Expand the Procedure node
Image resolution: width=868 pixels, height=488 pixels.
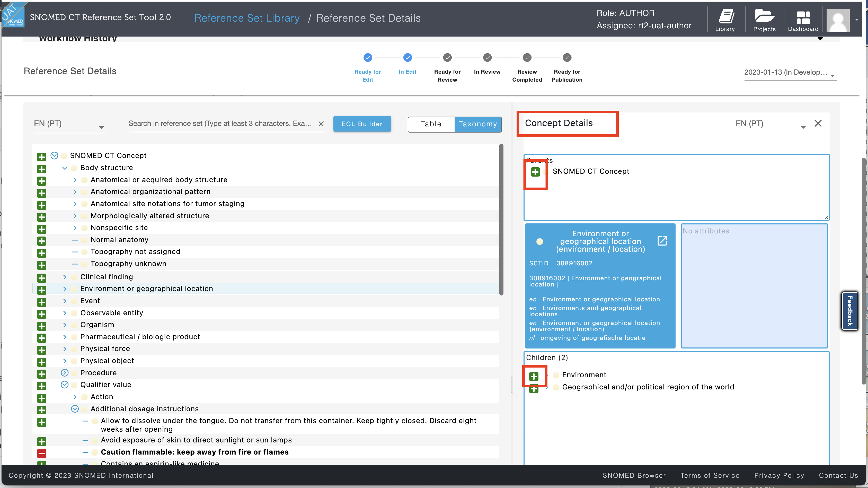coord(64,373)
